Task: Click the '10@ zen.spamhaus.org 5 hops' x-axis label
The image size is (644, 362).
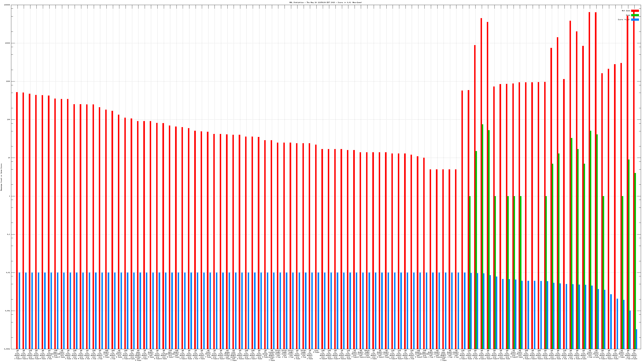Action: tap(56, 354)
